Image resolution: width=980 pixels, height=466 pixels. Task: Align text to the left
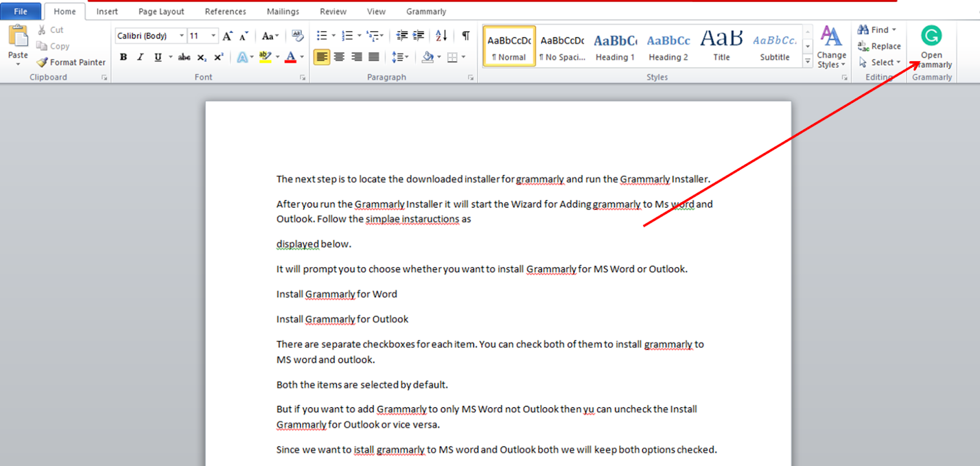pyautogui.click(x=322, y=57)
